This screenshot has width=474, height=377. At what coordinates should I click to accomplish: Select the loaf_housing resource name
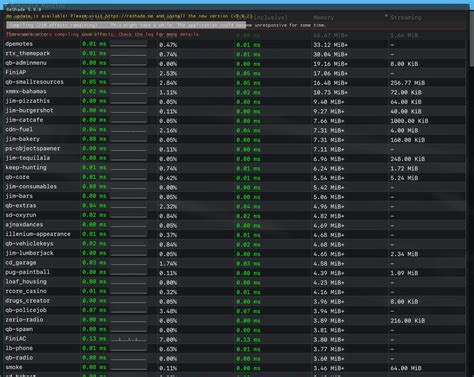coord(26,282)
